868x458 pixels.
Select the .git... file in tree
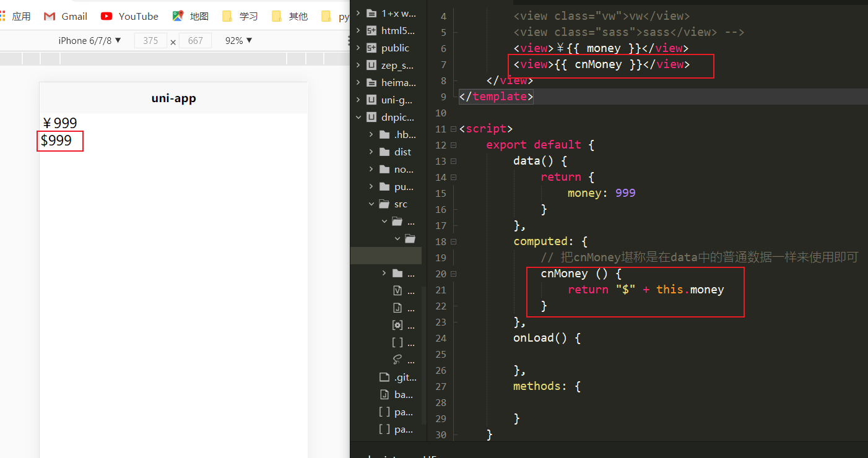coord(398,377)
